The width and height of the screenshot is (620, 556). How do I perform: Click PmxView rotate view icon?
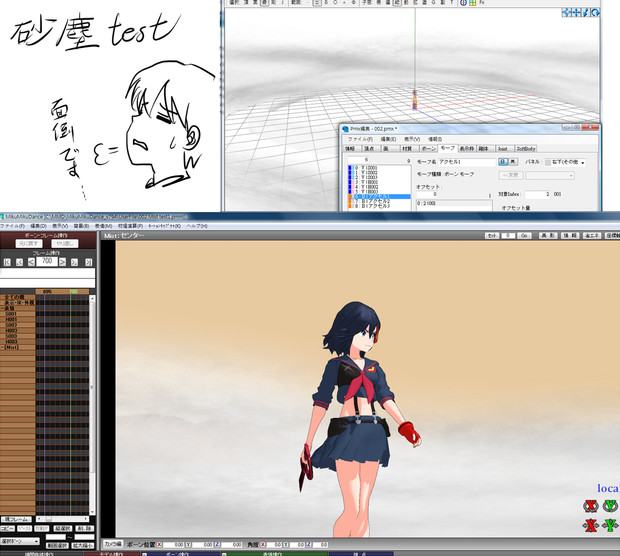(x=595, y=13)
